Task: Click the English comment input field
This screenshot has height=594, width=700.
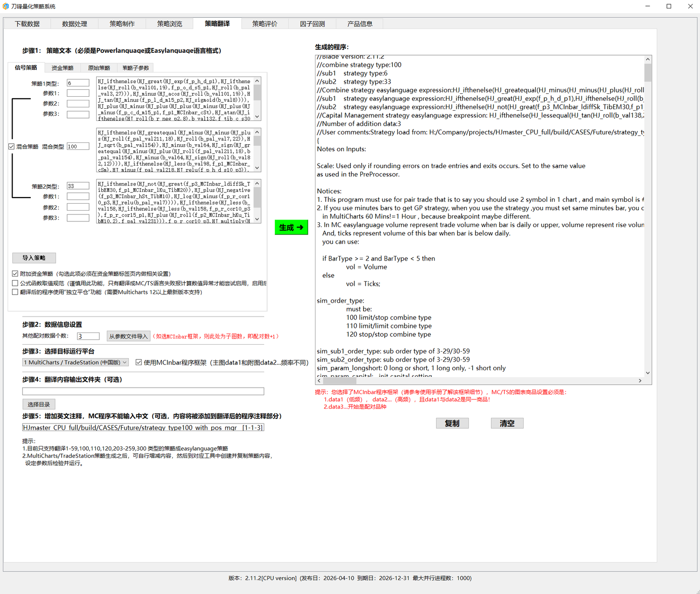Action: [143, 427]
